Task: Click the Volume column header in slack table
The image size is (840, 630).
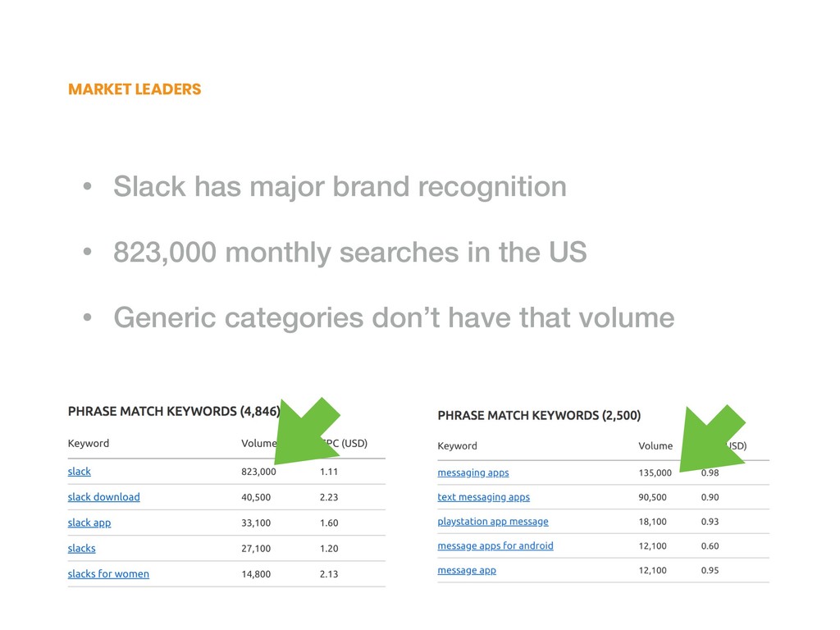Action: pos(258,444)
